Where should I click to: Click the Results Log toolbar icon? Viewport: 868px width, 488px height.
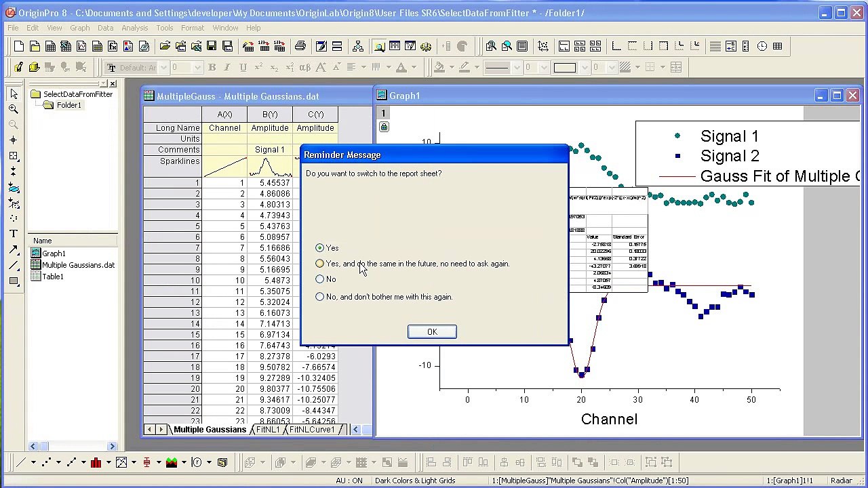click(x=395, y=46)
